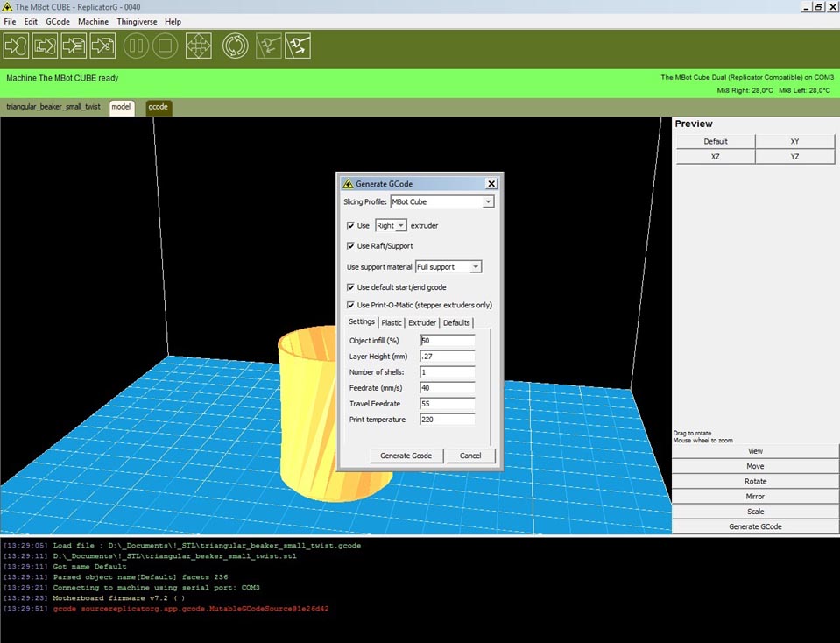Uncheck the Use Raft/Support checkbox
The width and height of the screenshot is (840, 643).
(350, 246)
